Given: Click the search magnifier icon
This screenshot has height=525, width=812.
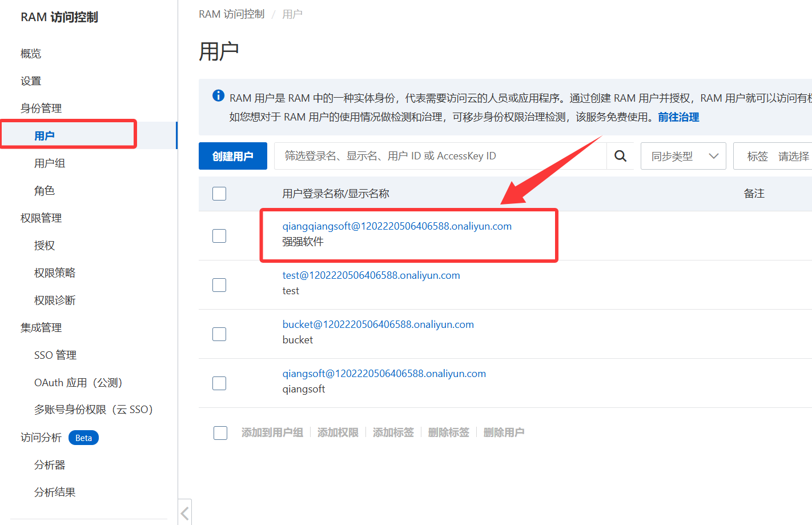Looking at the screenshot, I should pyautogui.click(x=620, y=156).
